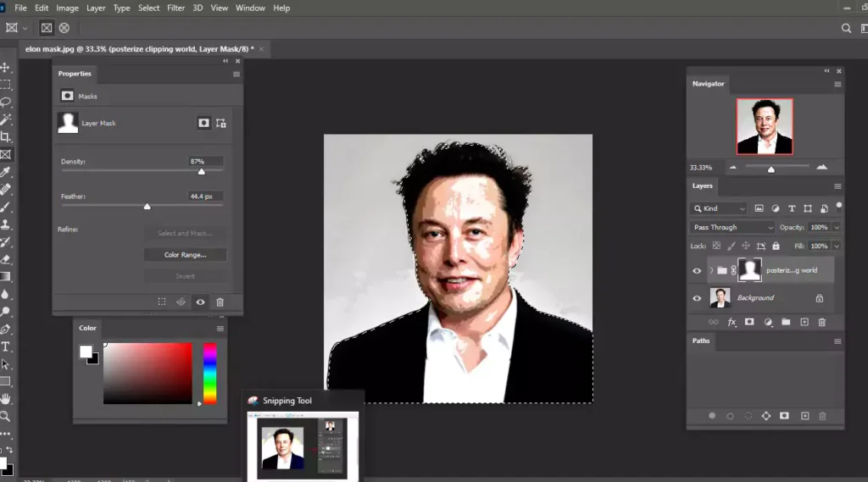This screenshot has height=482, width=868.
Task: Select the Eyedropper tool
Action: [x=6, y=172]
